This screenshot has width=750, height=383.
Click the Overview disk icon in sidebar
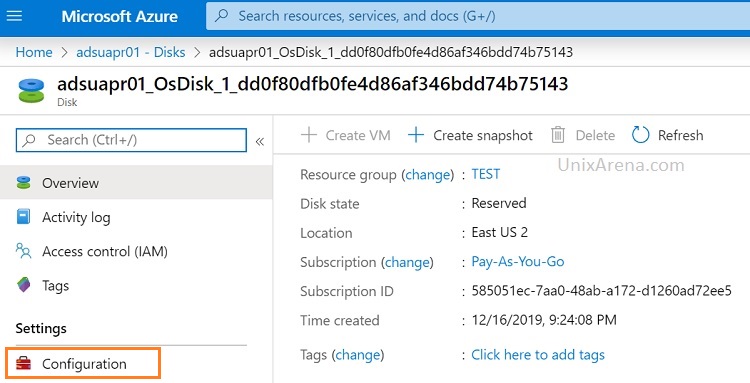coord(23,183)
